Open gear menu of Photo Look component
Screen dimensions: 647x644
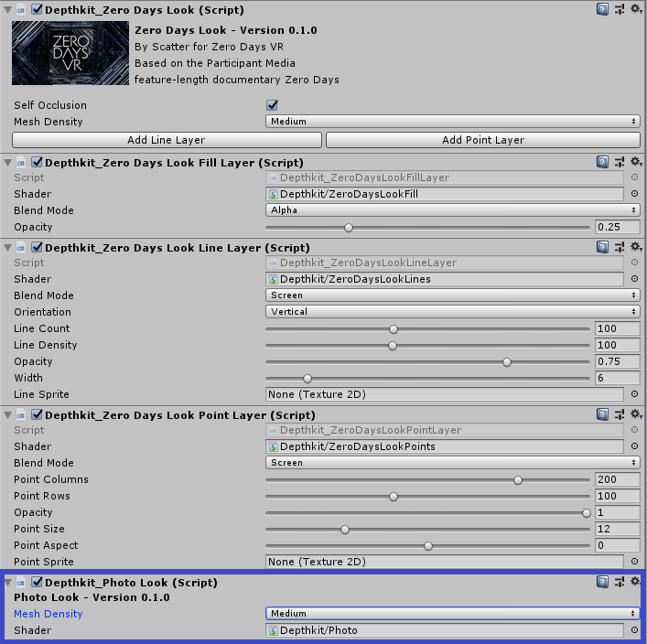click(636, 582)
